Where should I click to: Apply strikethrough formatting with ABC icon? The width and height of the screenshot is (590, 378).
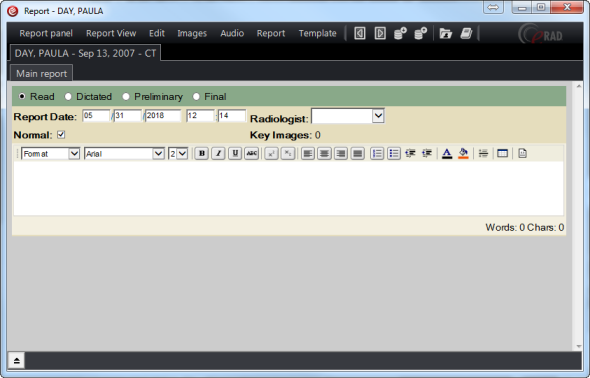pyautogui.click(x=251, y=153)
